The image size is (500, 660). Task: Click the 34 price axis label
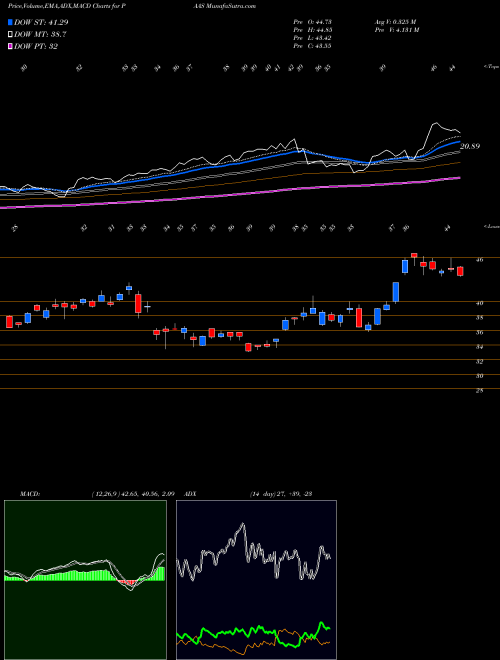[480, 347]
